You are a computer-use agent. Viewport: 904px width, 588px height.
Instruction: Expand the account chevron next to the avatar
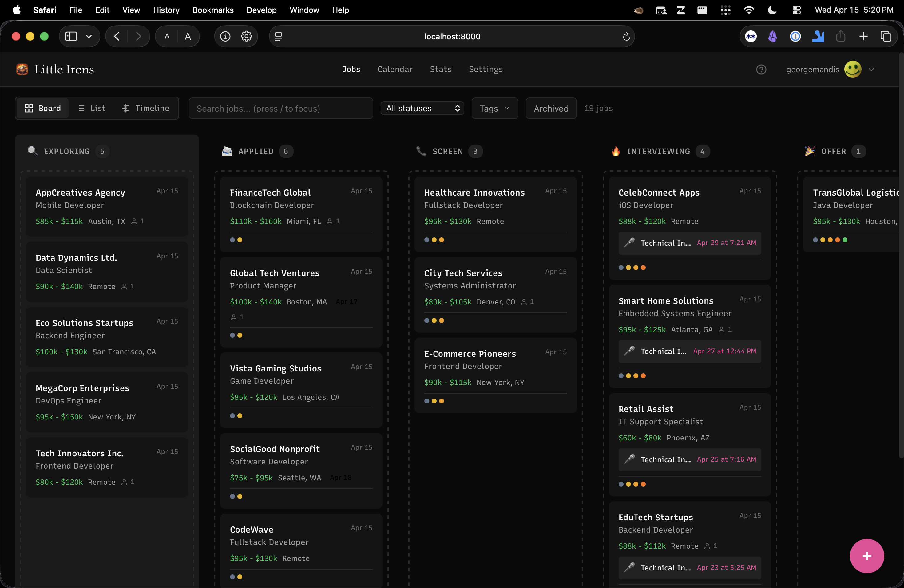coord(872,69)
